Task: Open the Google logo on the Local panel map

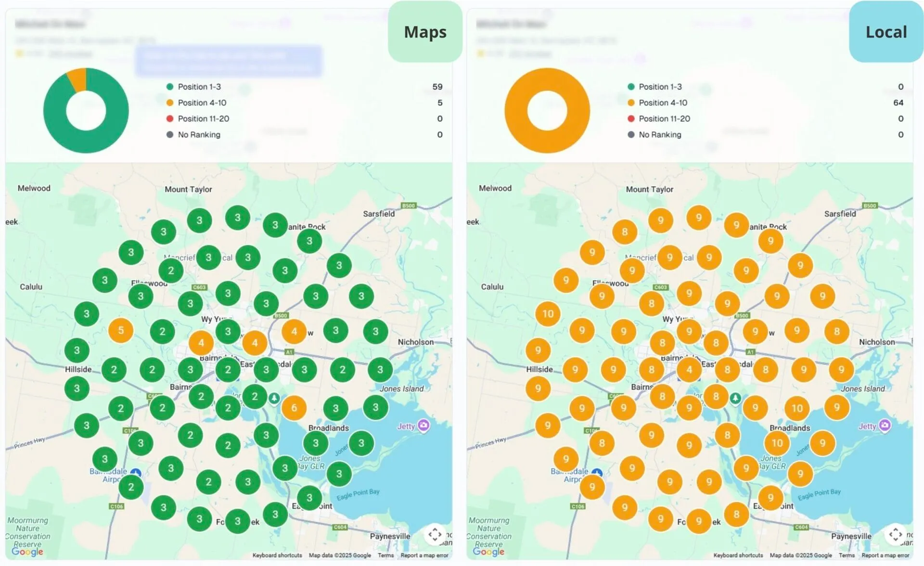Action: [x=488, y=552]
